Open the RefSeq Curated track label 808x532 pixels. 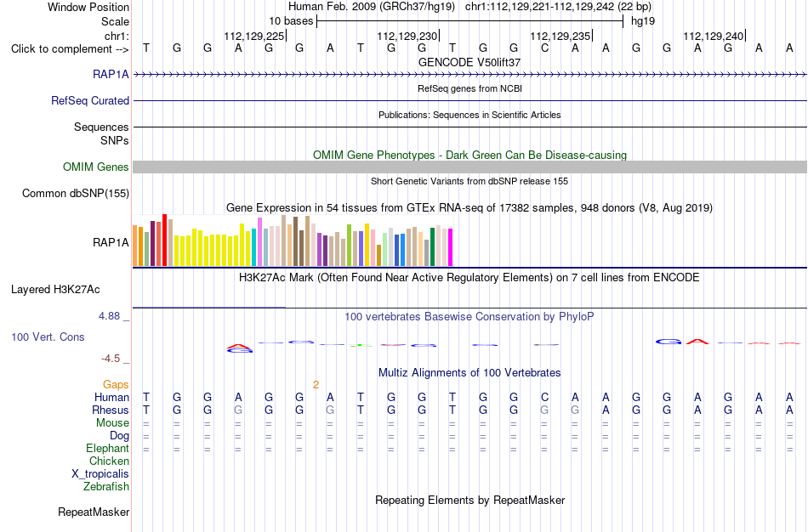89,100
